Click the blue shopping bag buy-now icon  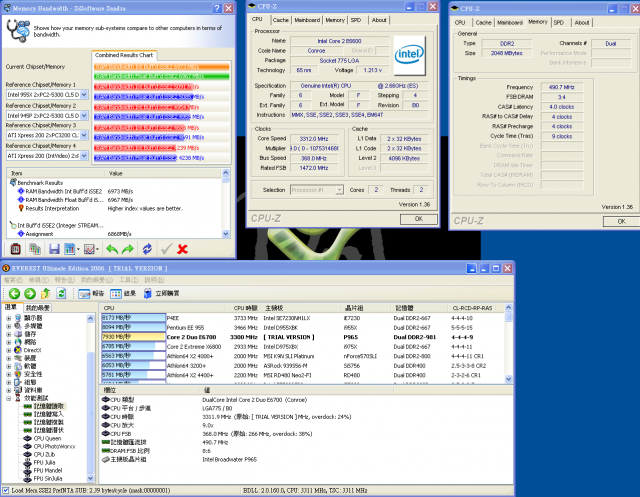point(147,293)
